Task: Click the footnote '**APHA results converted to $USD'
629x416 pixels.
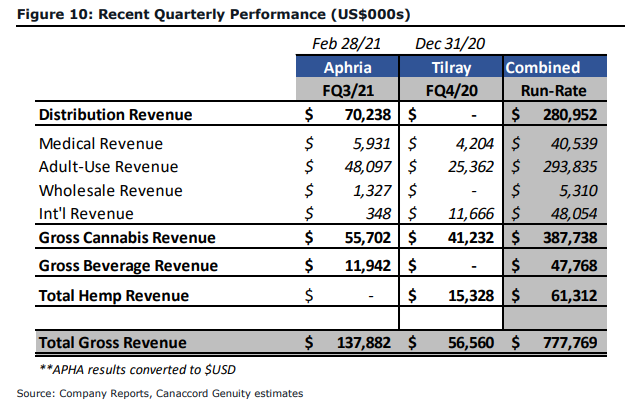Action: click(138, 369)
